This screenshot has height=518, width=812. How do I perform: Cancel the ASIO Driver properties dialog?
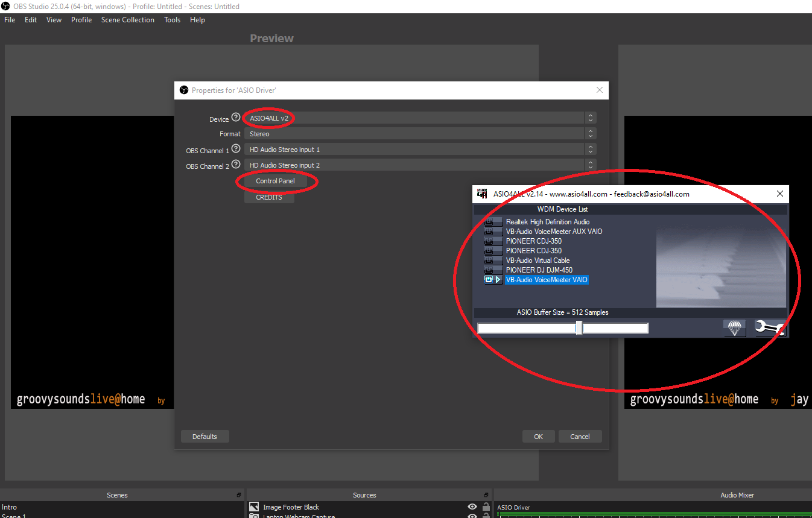580,437
